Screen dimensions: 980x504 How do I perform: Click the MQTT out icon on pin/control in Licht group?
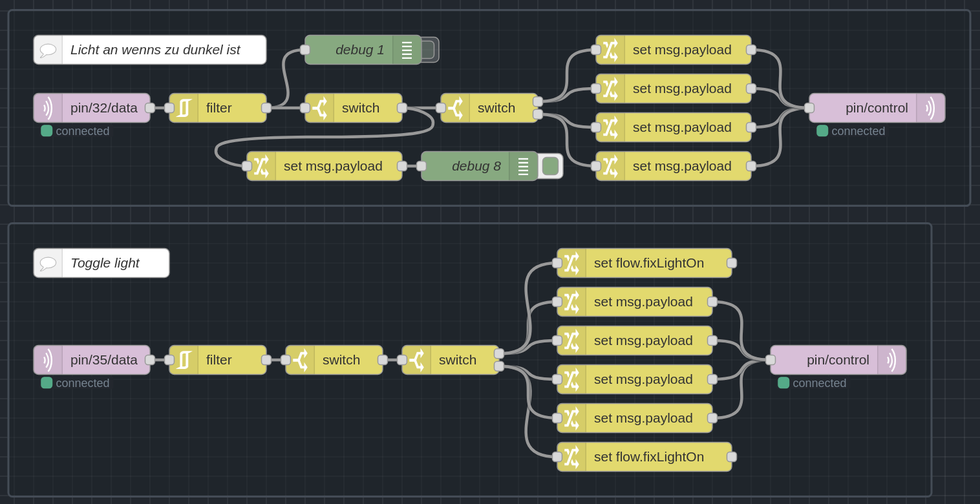(930, 108)
